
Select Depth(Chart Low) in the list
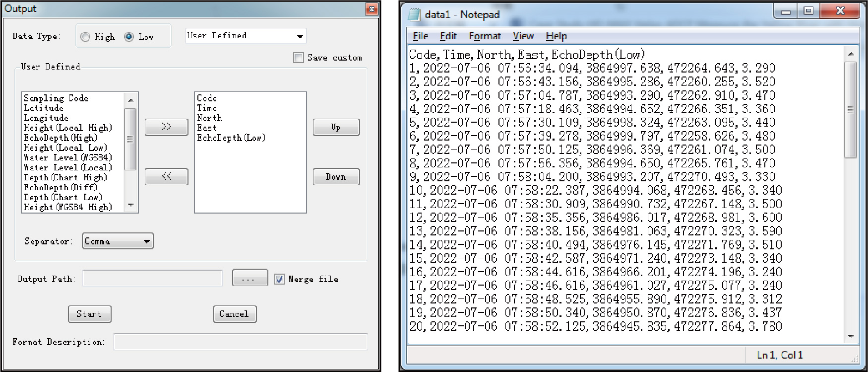pyautogui.click(x=63, y=197)
